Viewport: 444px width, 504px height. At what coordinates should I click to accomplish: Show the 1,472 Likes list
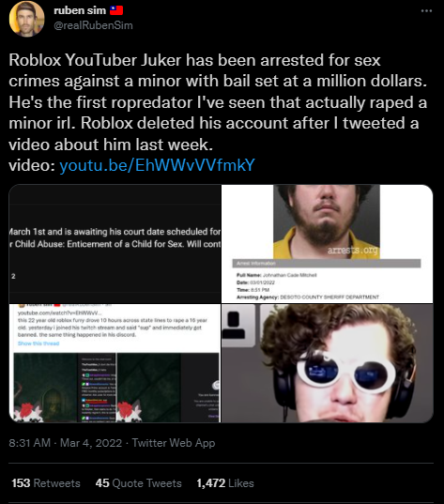[x=225, y=483]
